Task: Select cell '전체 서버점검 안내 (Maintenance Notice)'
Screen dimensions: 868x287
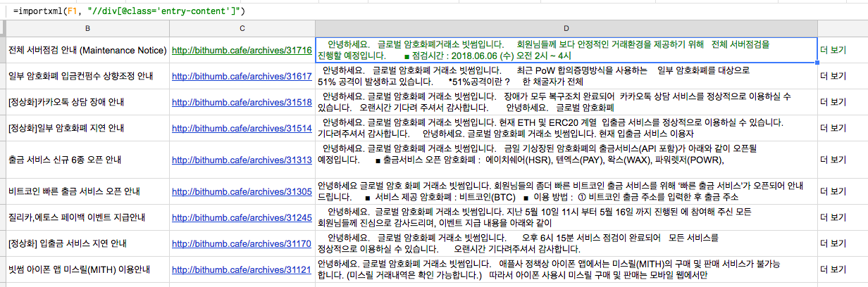Action: click(87, 51)
